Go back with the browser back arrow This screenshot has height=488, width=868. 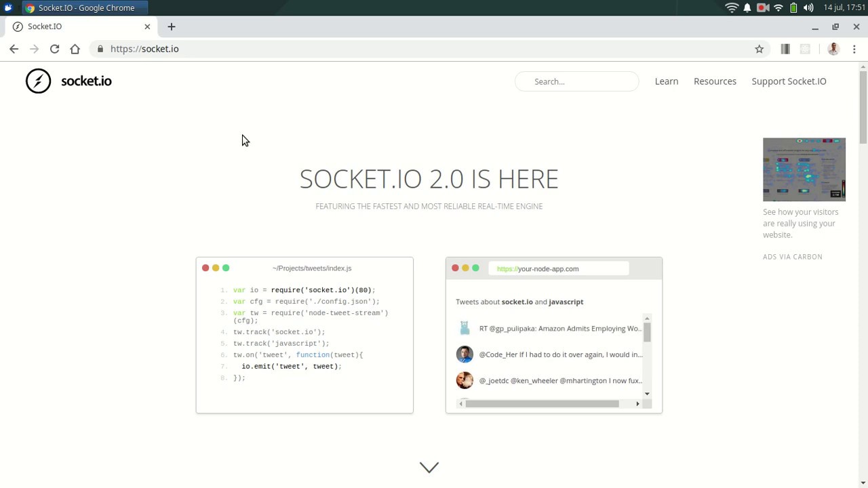click(x=14, y=49)
